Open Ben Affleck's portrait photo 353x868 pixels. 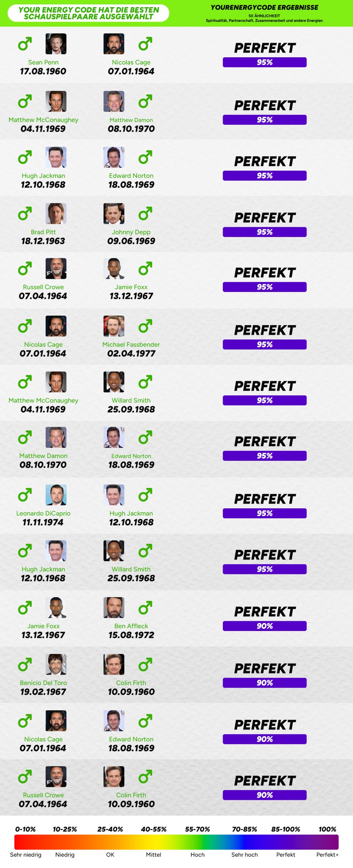[x=114, y=608]
